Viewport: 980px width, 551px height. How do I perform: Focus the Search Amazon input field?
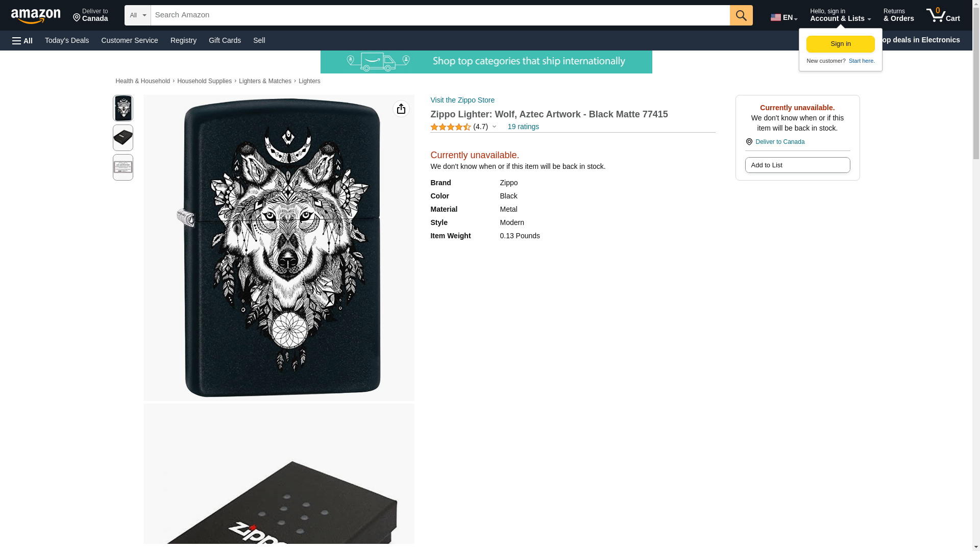(440, 15)
